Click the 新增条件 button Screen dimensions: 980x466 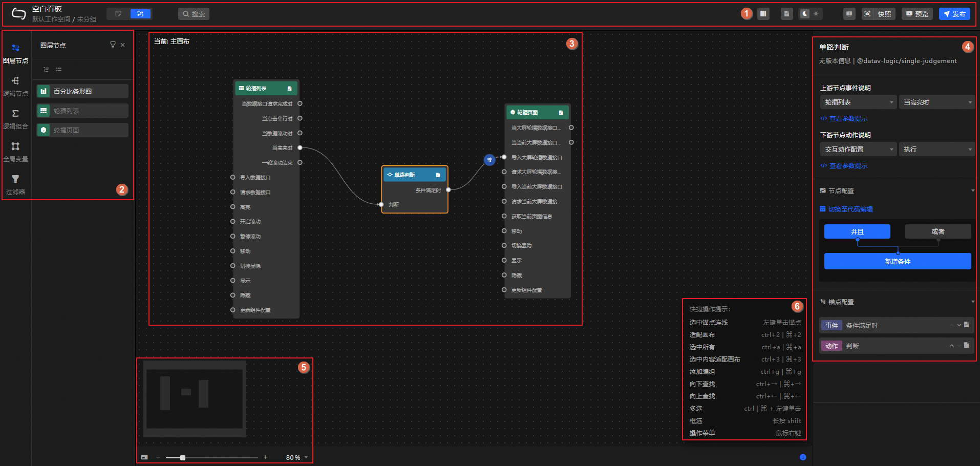click(897, 261)
